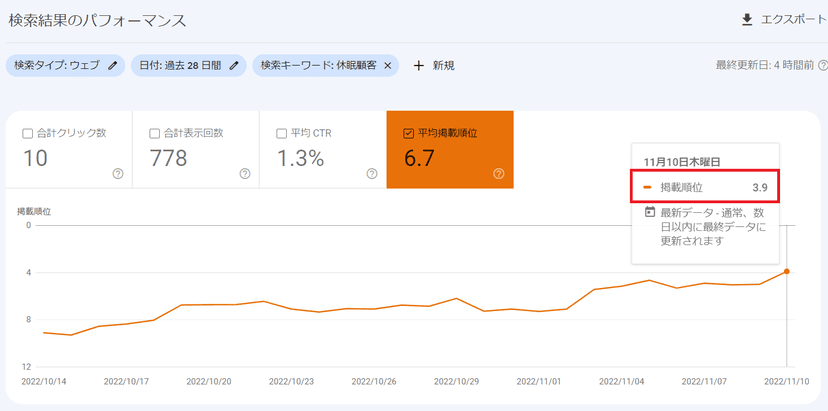Click calendar icon in the chart tooltip
Image resolution: width=828 pixels, height=411 pixels.
point(650,212)
